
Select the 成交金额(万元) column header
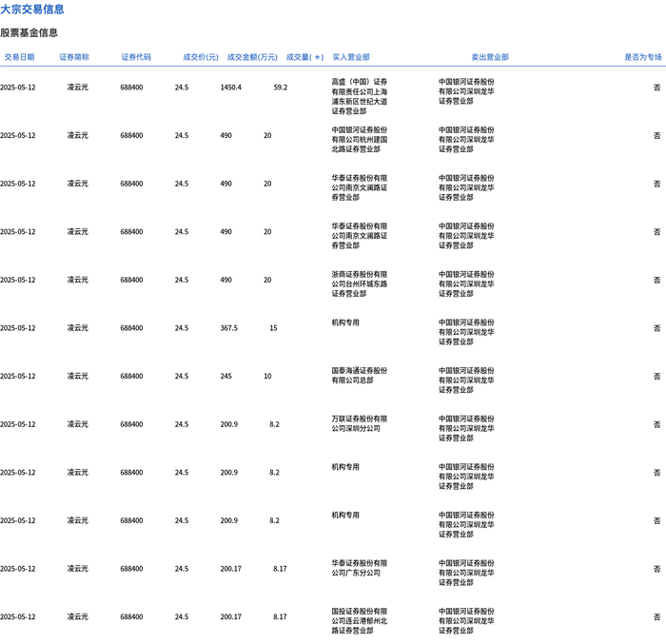coord(252,57)
